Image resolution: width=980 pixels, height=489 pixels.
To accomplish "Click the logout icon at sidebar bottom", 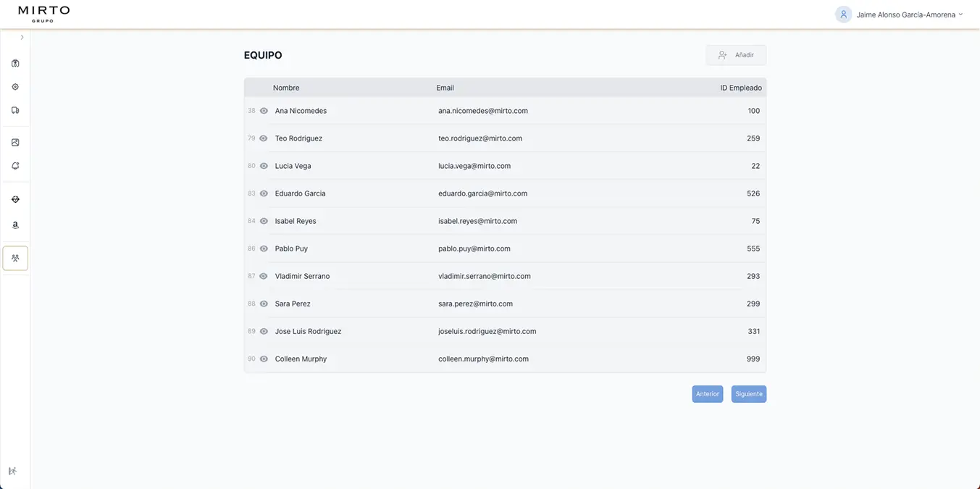I will point(12,471).
